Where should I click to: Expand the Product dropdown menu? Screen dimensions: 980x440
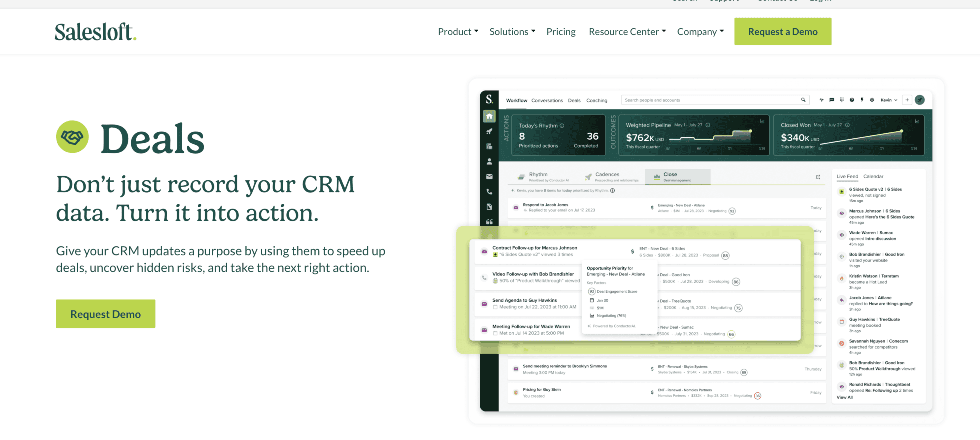click(458, 32)
